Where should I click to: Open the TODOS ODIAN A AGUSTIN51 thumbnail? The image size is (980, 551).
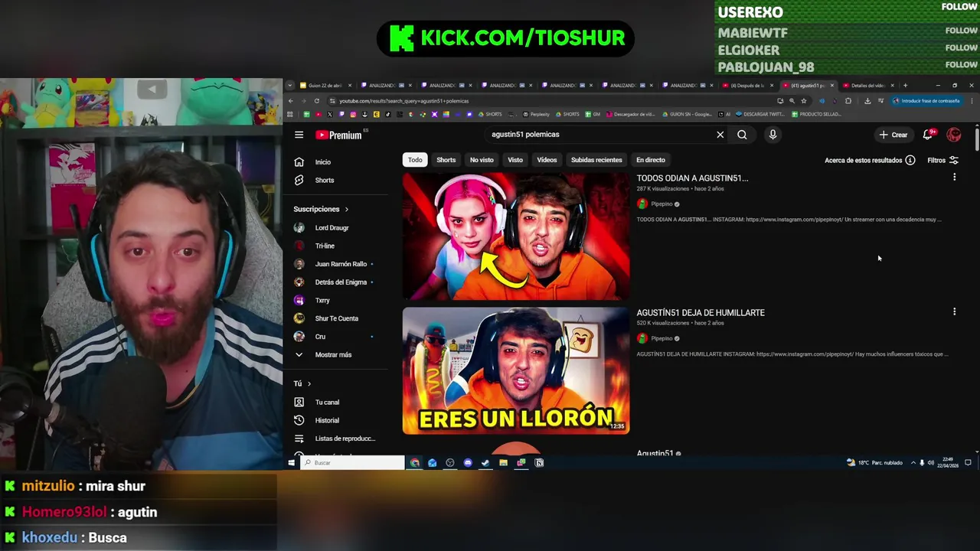point(516,236)
